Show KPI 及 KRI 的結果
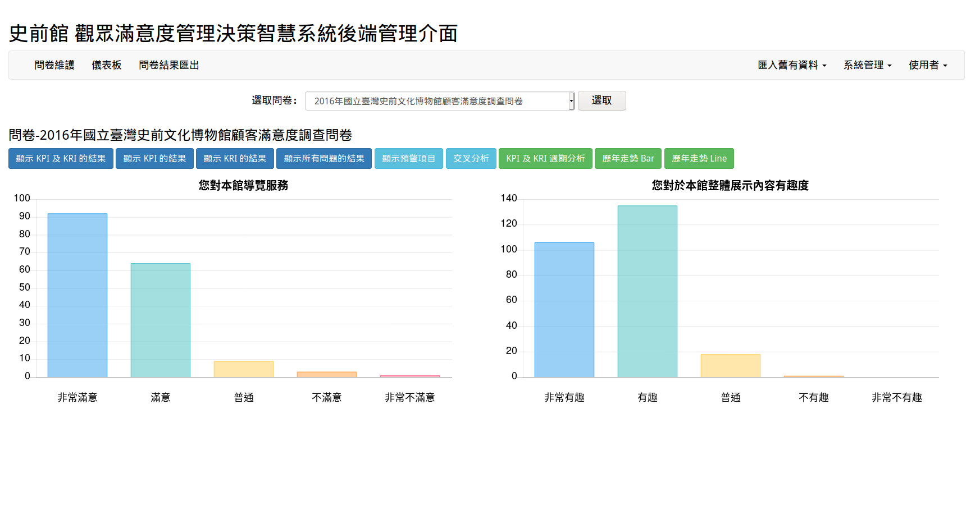The width and height of the screenshot is (980, 510). pos(61,159)
